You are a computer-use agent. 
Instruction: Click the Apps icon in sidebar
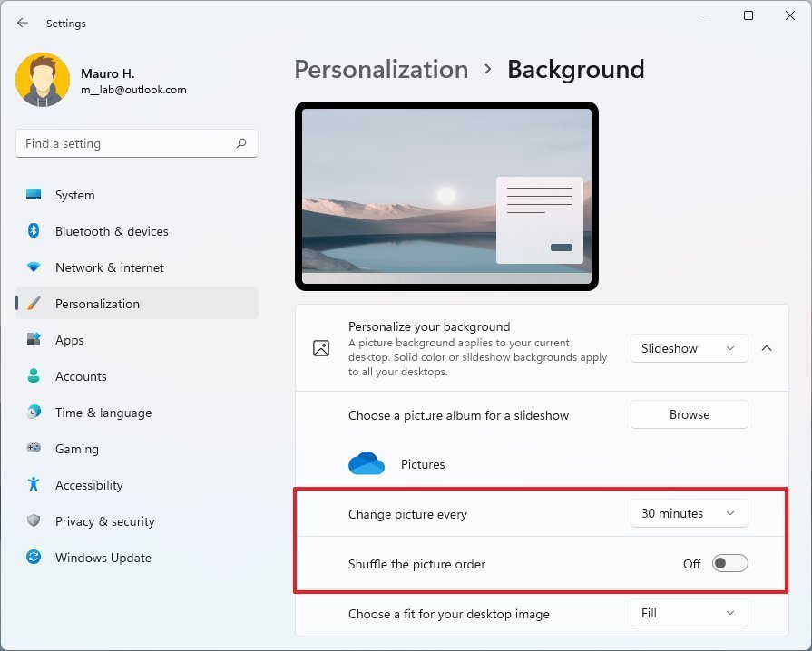(34, 339)
